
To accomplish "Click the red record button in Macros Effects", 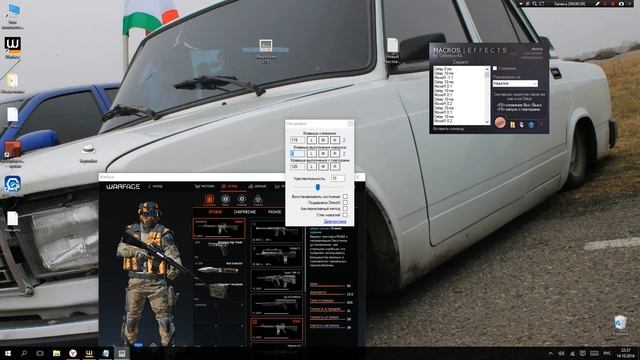I will 500,122.
